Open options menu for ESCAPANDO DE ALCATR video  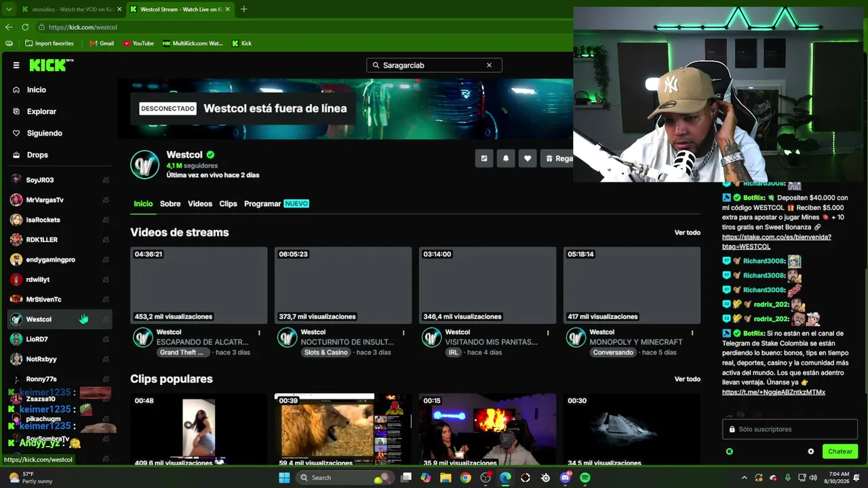click(259, 333)
